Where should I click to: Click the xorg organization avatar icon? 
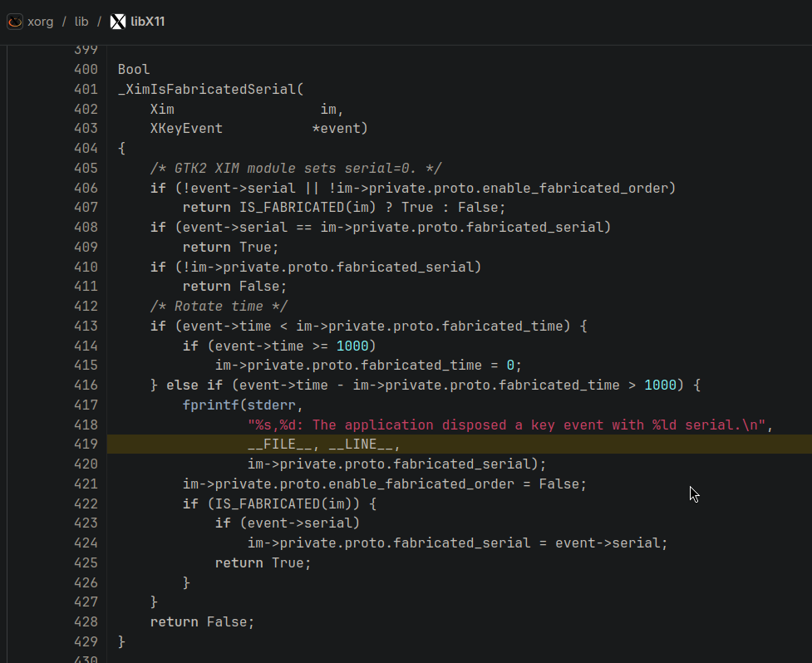(x=13, y=21)
